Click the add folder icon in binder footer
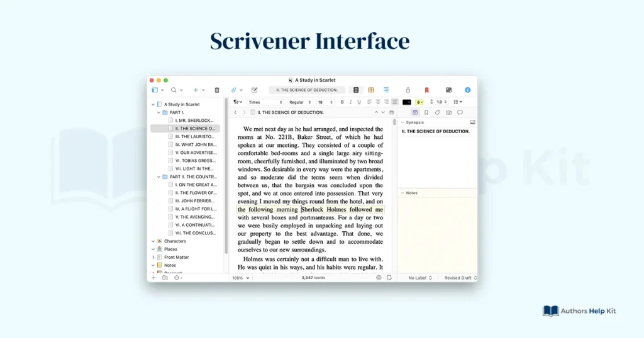Image resolution: width=644 pixels, height=338 pixels. pos(165,278)
